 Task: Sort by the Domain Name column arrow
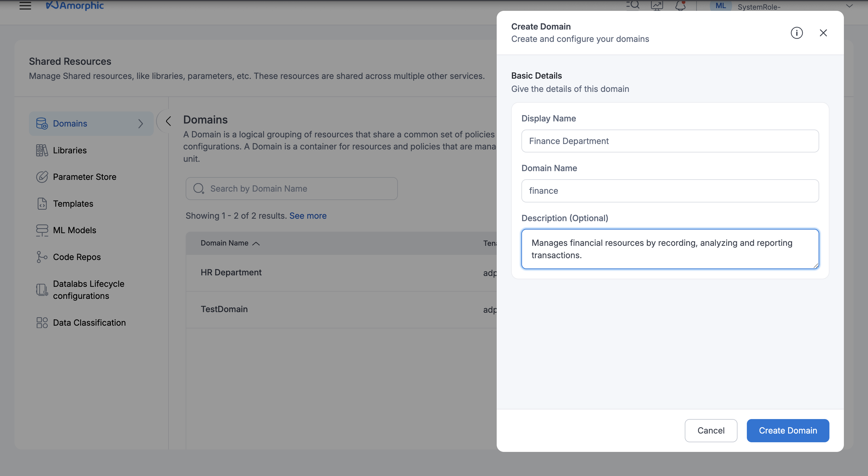[256, 243]
